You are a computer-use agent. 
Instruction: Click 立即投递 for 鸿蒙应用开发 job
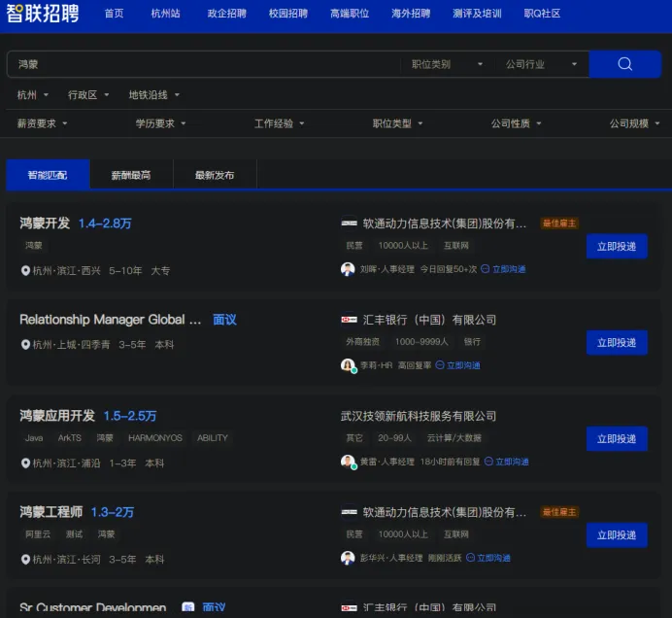click(x=617, y=439)
